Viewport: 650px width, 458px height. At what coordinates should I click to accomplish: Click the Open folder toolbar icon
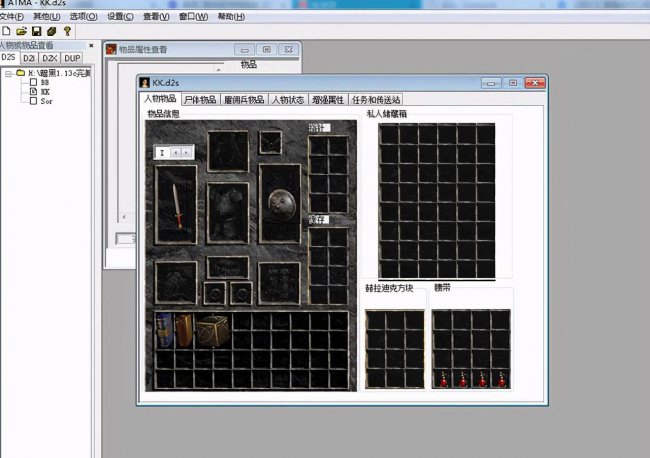point(21,31)
